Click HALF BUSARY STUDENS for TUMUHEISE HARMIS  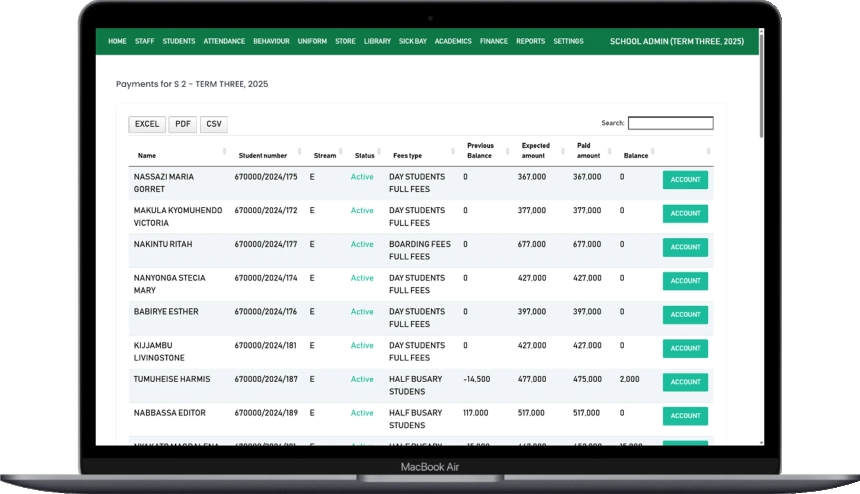coord(416,385)
